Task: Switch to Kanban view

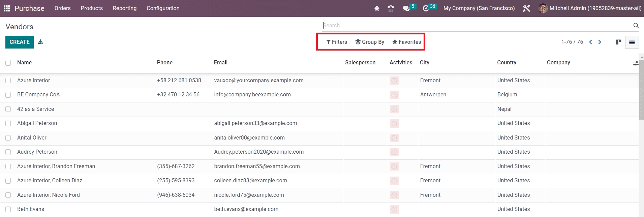Action: [x=618, y=42]
